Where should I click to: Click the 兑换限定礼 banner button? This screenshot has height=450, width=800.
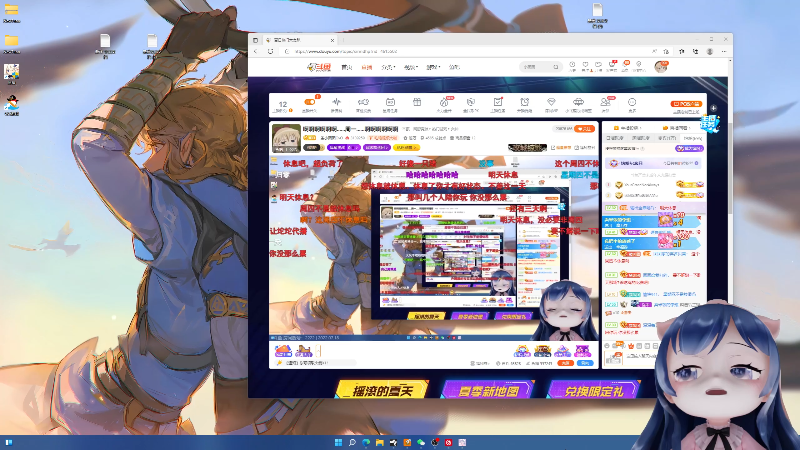[x=594, y=390]
